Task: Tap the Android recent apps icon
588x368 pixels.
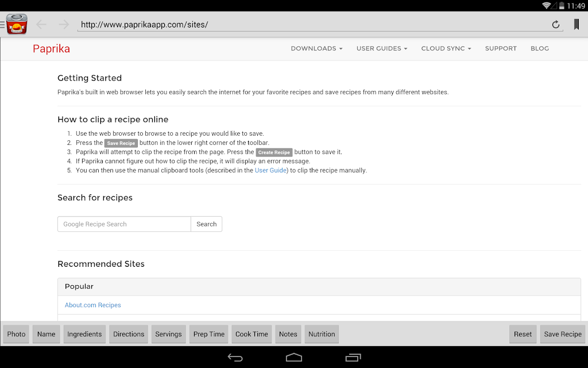Action: [353, 357]
